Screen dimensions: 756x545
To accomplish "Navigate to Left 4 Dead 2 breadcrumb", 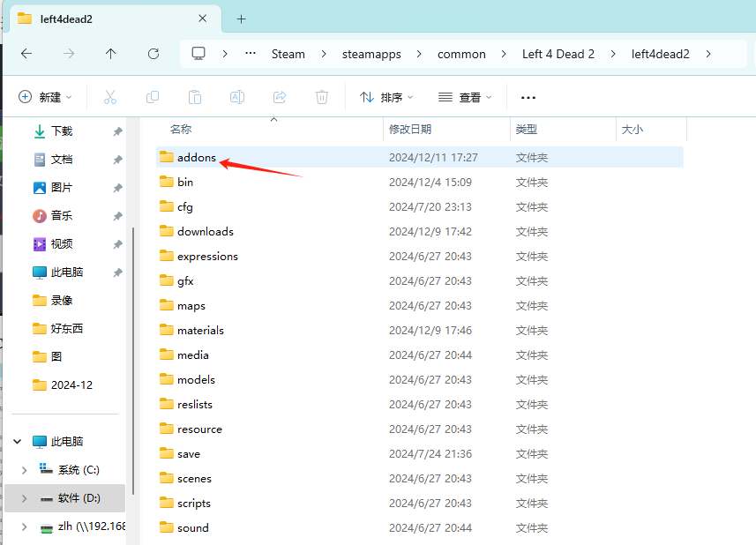I will click(558, 54).
